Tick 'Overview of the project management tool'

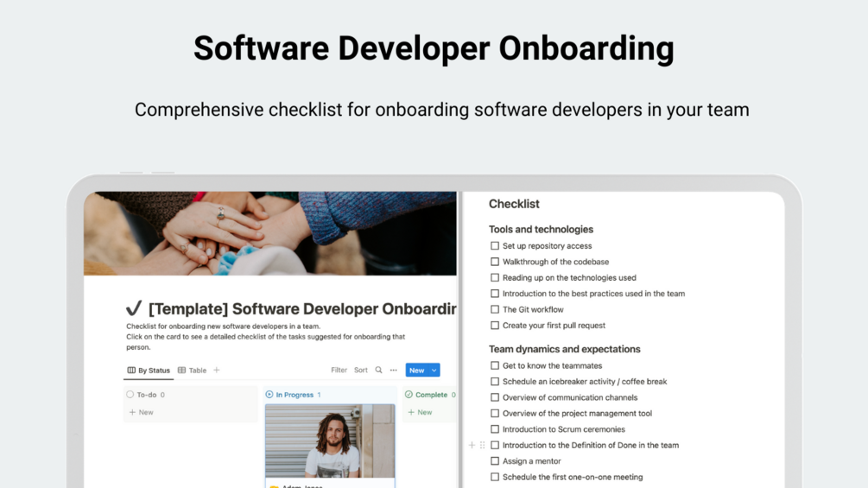tap(495, 414)
